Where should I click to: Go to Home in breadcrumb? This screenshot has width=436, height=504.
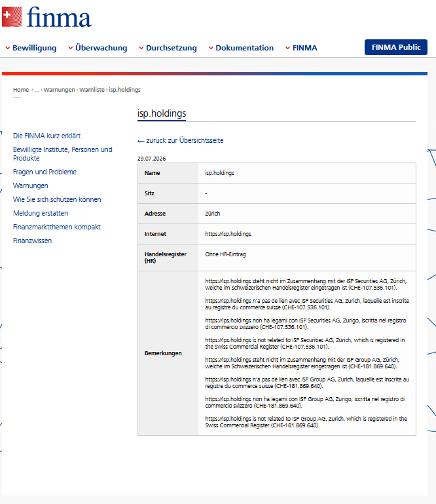click(x=21, y=90)
